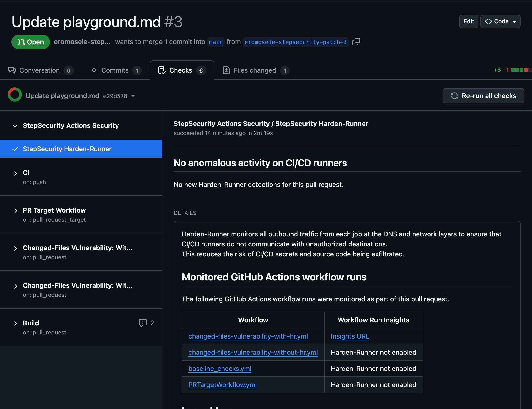Click Re-run all checks button
532x409 pixels.
(483, 96)
